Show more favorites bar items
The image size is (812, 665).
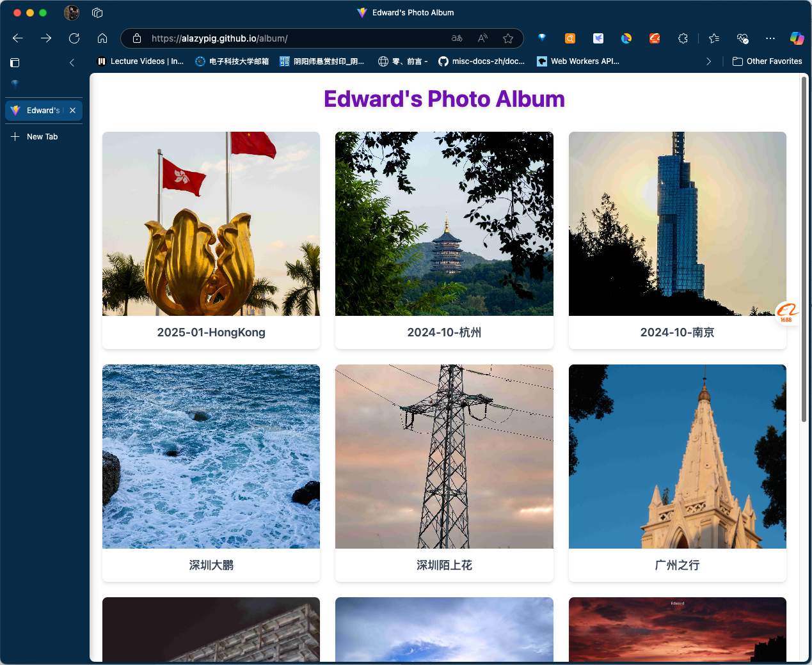coord(708,61)
